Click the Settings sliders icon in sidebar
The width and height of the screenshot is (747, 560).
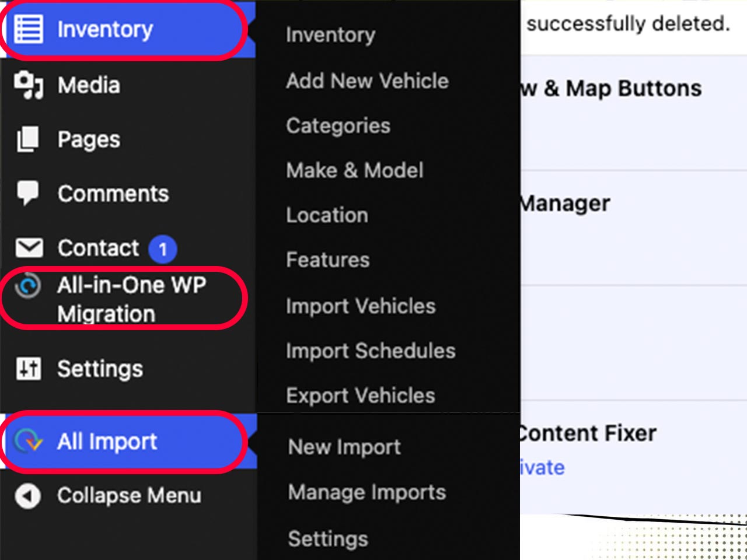click(29, 369)
